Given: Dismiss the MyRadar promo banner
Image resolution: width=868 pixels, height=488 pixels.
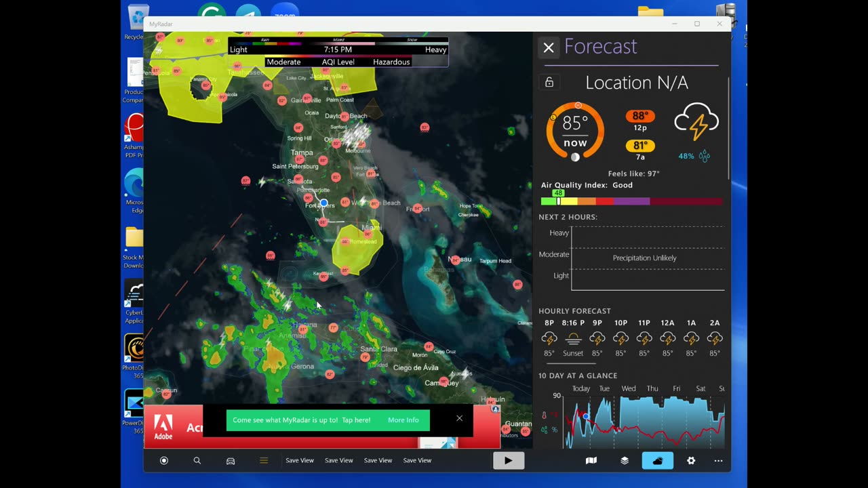Looking at the screenshot, I should coord(459,418).
